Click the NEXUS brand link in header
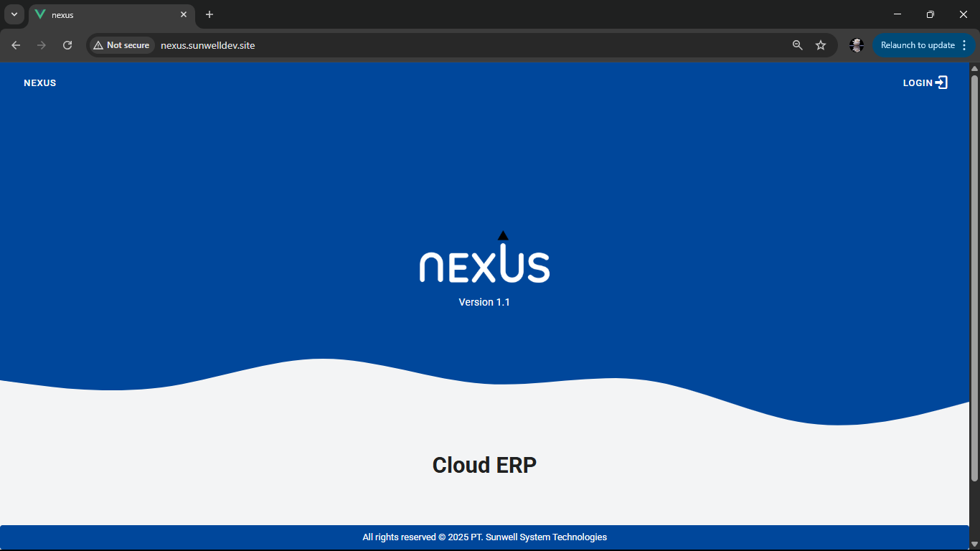Viewport: 980px width, 551px height. tap(40, 83)
